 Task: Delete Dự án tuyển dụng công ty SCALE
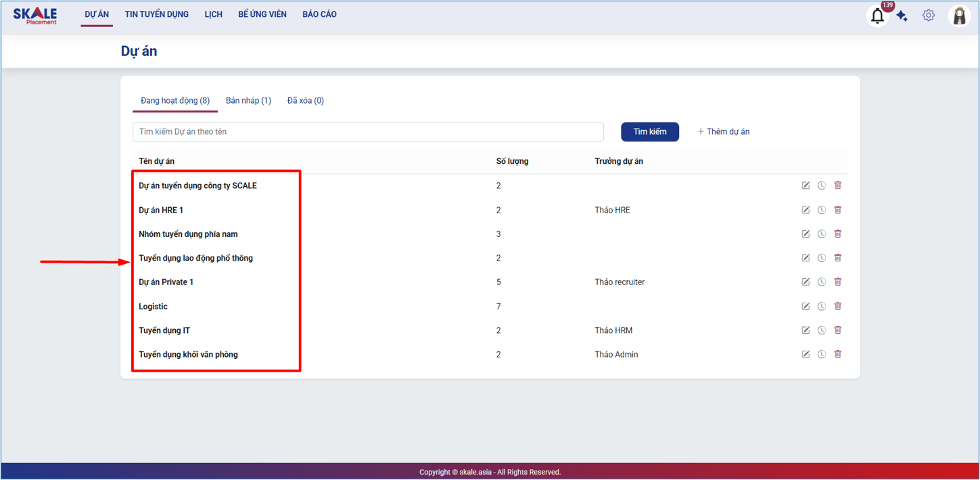(838, 186)
